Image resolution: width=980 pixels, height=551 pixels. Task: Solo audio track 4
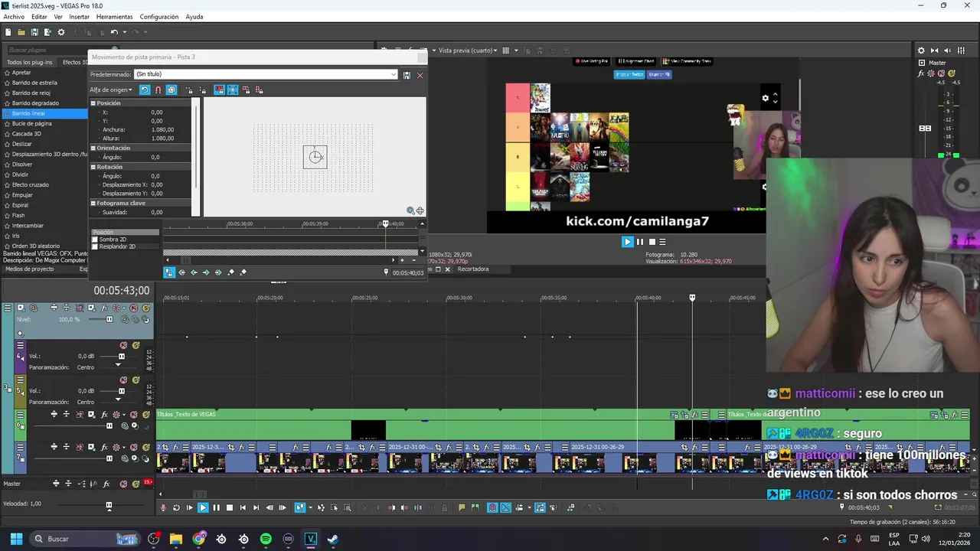(x=136, y=345)
